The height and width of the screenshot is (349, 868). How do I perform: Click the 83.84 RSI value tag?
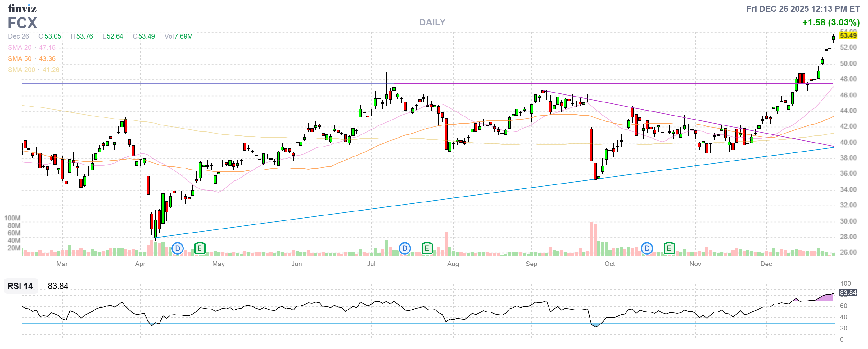click(x=848, y=292)
